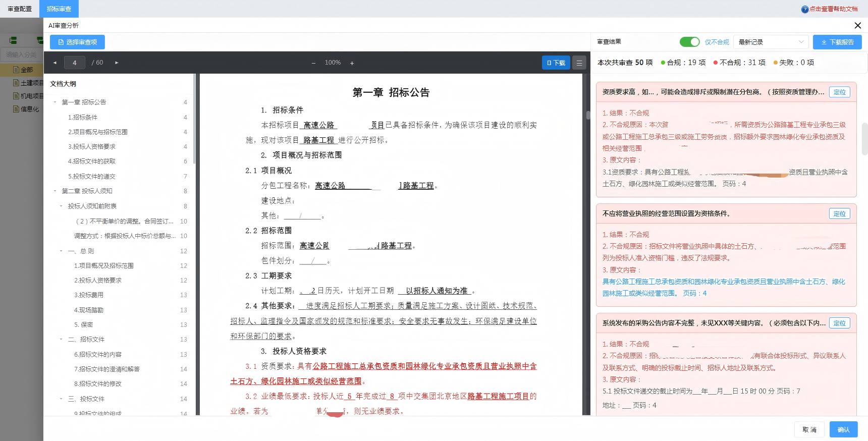This screenshot has height=441, width=868.
Task: Go to next PDF page arrow
Action: 117,63
